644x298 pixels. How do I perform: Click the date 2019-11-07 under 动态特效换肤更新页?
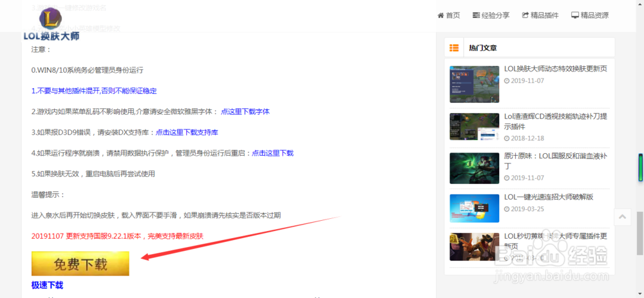[x=524, y=81]
